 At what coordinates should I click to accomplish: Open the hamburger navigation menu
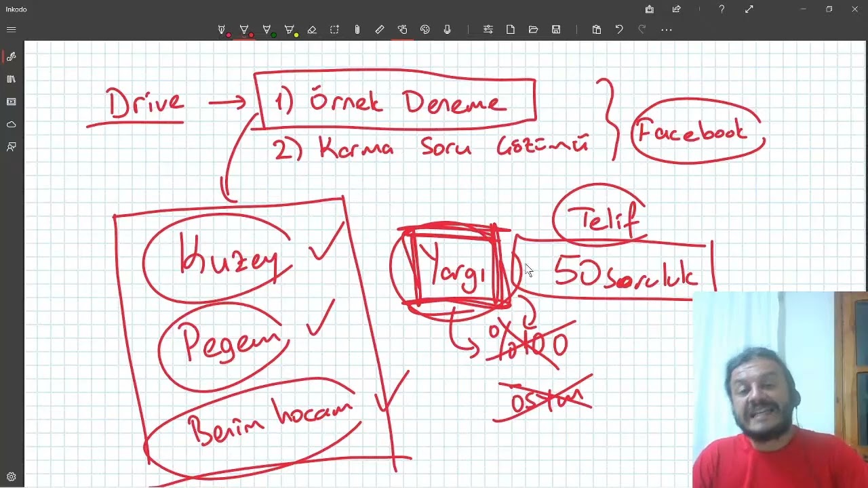pos(11,30)
